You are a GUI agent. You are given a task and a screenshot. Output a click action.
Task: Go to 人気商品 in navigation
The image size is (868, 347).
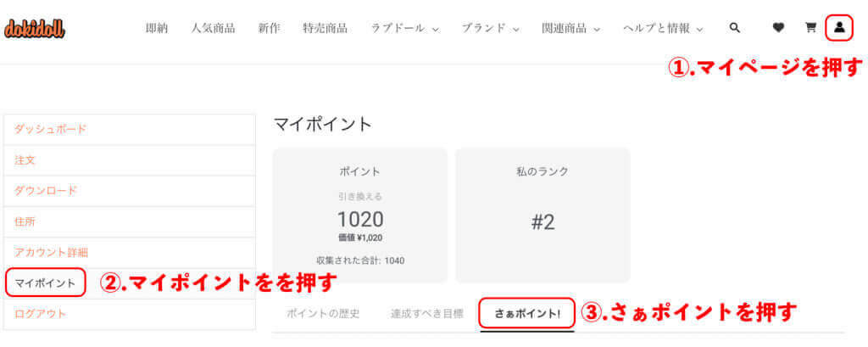tap(213, 28)
